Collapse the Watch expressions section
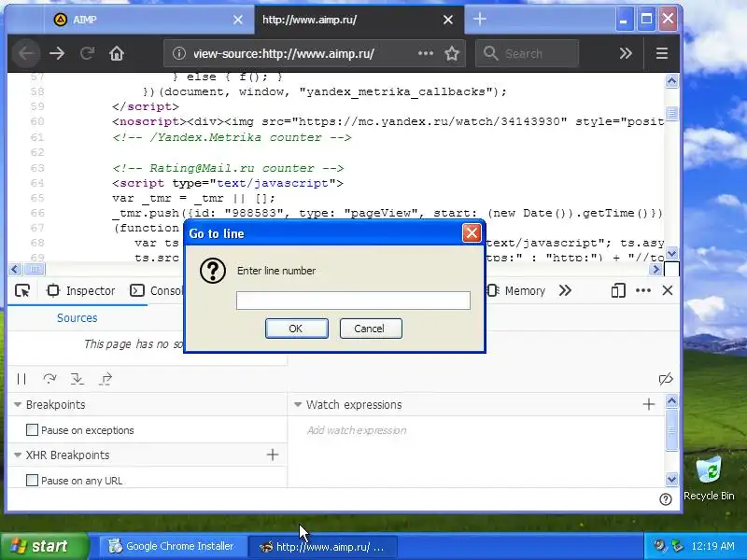 [298, 405]
